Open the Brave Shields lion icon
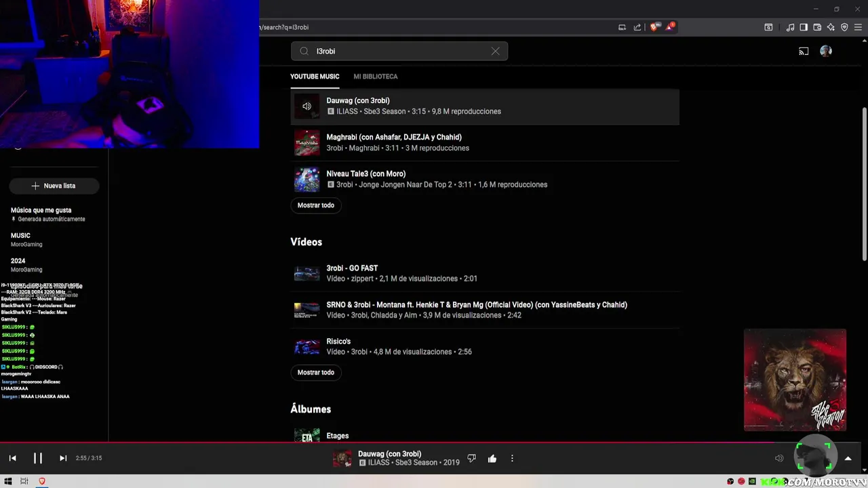Screen dimensions: 868x488 (x=654, y=27)
